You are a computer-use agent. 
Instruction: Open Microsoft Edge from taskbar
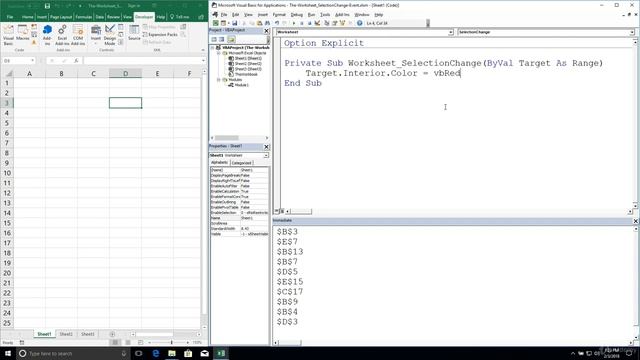[156, 353]
